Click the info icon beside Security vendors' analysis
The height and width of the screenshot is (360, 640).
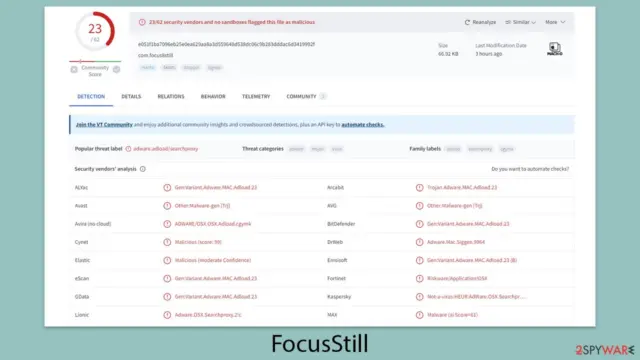[x=142, y=169]
